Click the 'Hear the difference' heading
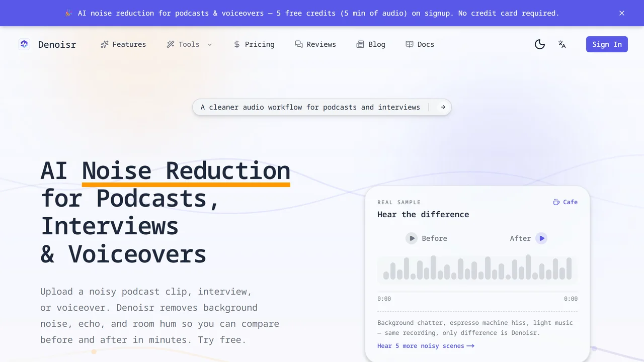This screenshot has width=644, height=362. 423,214
